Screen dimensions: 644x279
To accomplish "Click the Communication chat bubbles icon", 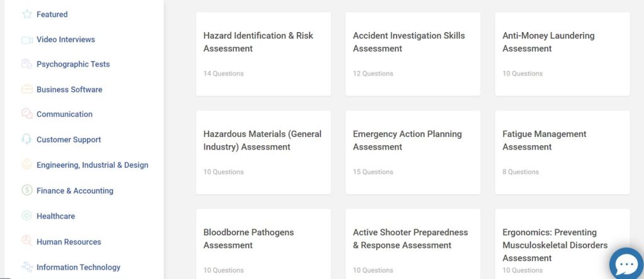I will click(27, 114).
